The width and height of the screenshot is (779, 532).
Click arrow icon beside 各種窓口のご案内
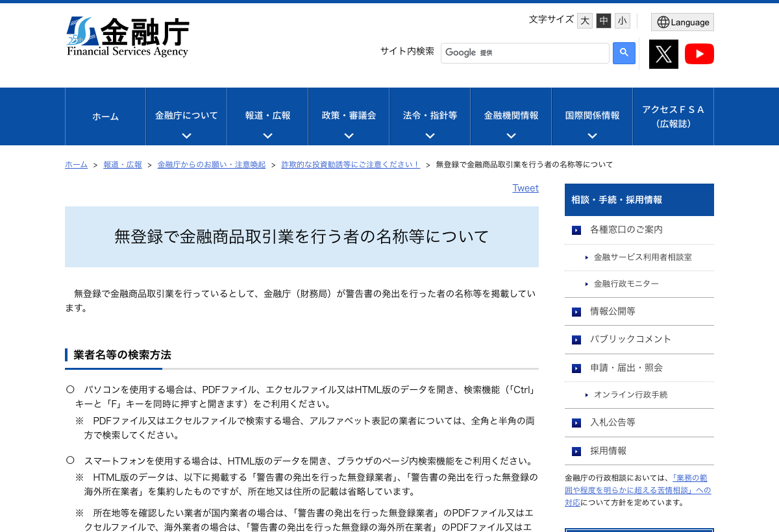point(576,230)
